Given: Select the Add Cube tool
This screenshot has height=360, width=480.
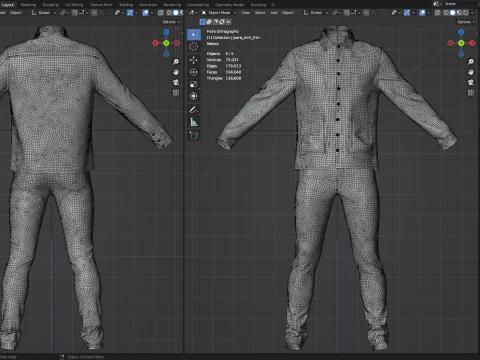Looking at the screenshot, I should coord(194,135).
